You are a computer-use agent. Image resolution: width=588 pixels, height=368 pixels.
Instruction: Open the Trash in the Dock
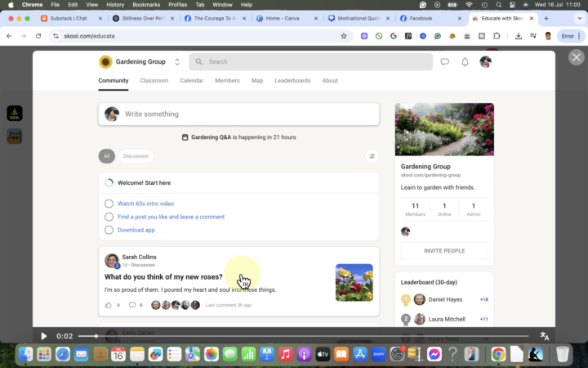pos(562,354)
